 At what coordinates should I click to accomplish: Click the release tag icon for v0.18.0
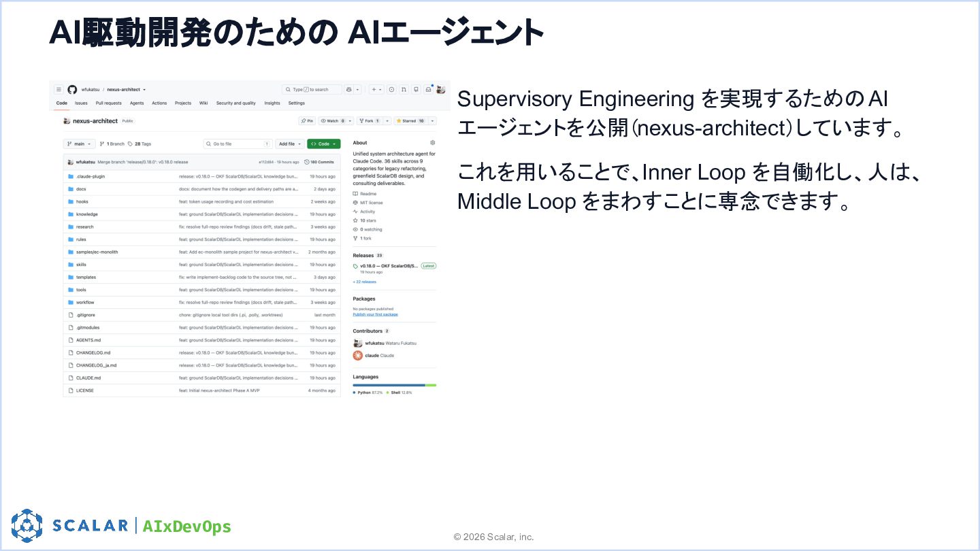click(355, 266)
